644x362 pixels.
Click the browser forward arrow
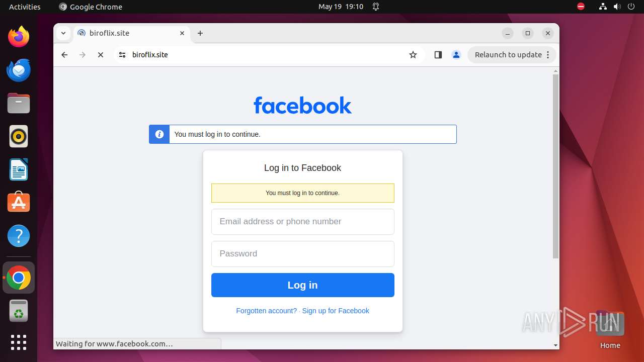(83, 55)
